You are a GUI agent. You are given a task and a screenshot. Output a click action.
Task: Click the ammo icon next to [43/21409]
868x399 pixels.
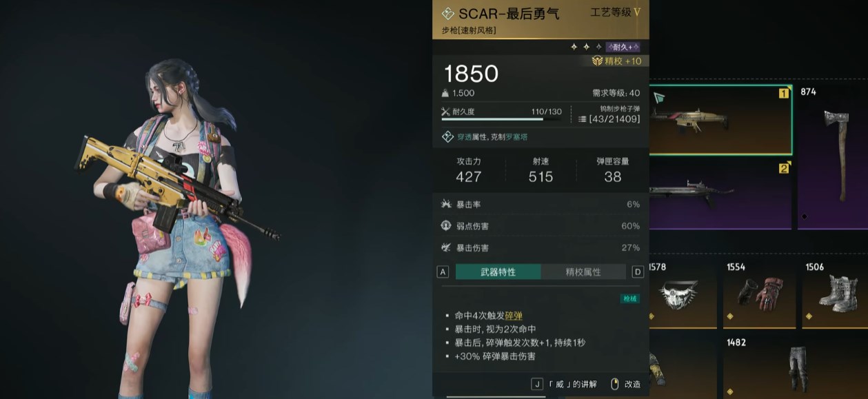tap(583, 119)
